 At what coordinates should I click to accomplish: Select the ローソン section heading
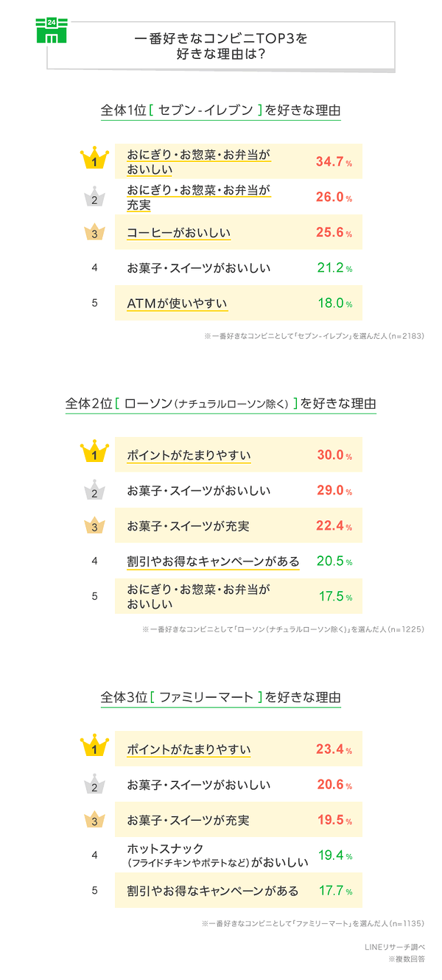click(x=221, y=404)
